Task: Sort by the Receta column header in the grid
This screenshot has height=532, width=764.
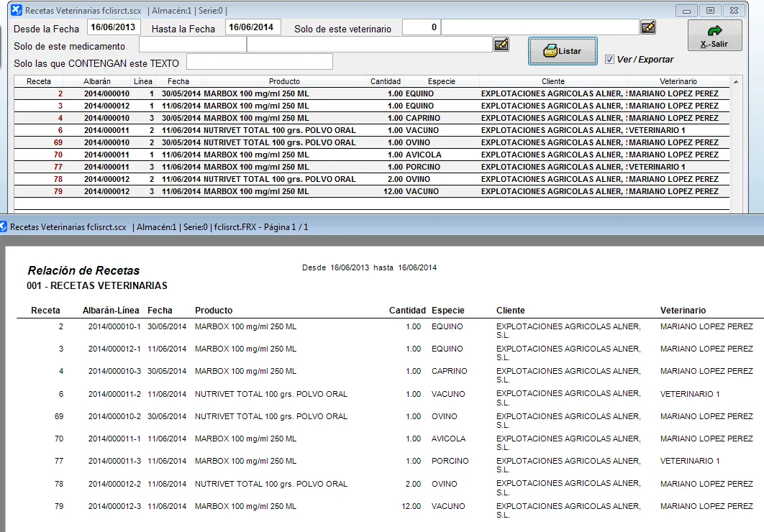Action: coord(39,81)
